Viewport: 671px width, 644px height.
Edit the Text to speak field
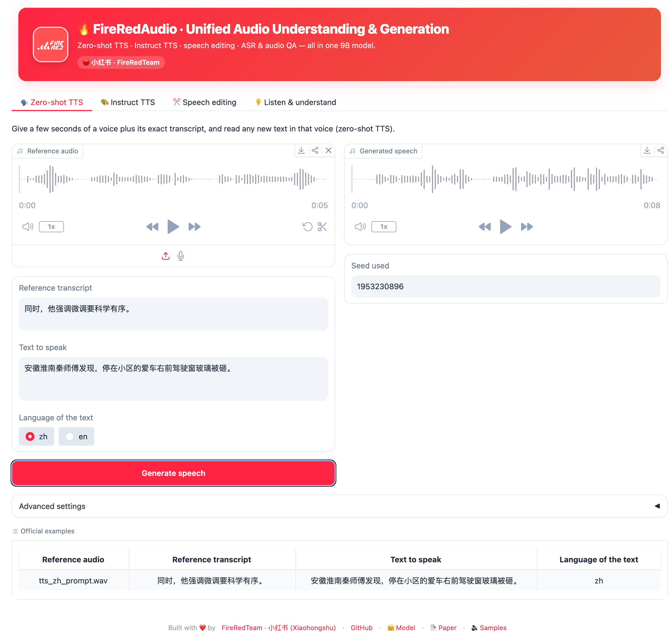tap(173, 379)
